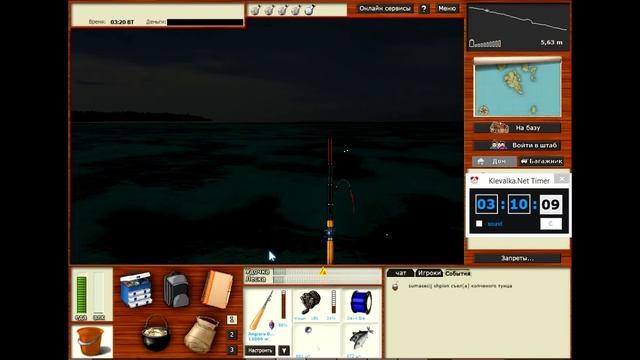Select the hook slot below the reel

coord(316,340)
